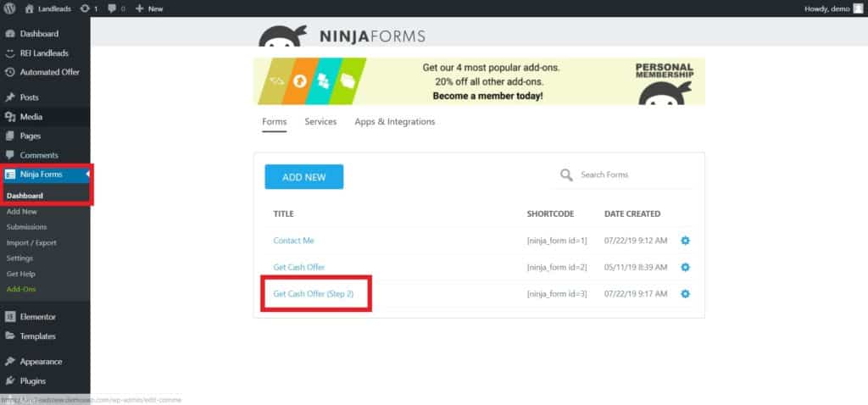The width and height of the screenshot is (868, 405).
Task: Switch to the Services tab
Action: [x=320, y=122]
